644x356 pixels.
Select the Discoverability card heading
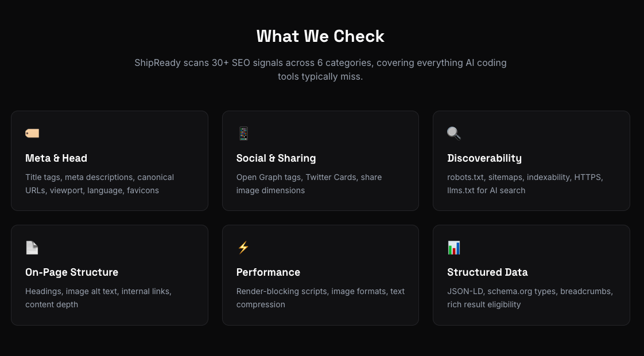(484, 158)
